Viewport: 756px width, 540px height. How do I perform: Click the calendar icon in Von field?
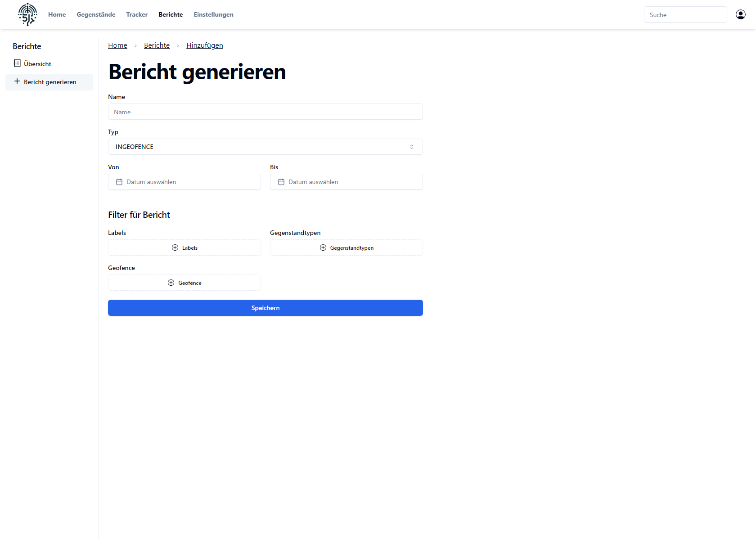coord(119,182)
